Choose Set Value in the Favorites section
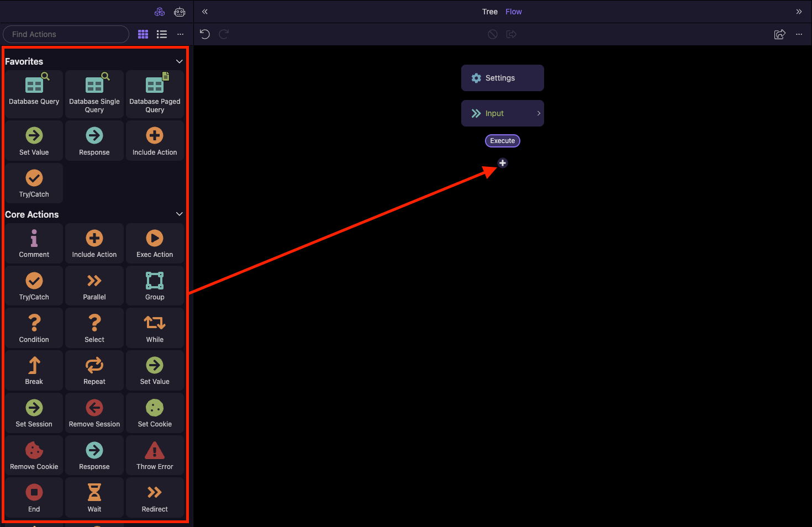 tap(34, 140)
